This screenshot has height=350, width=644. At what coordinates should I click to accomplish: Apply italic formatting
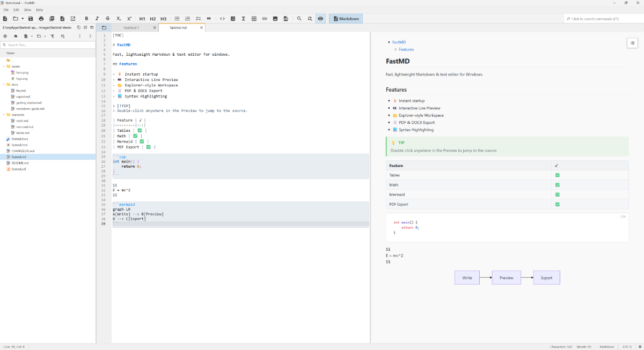coord(97,19)
